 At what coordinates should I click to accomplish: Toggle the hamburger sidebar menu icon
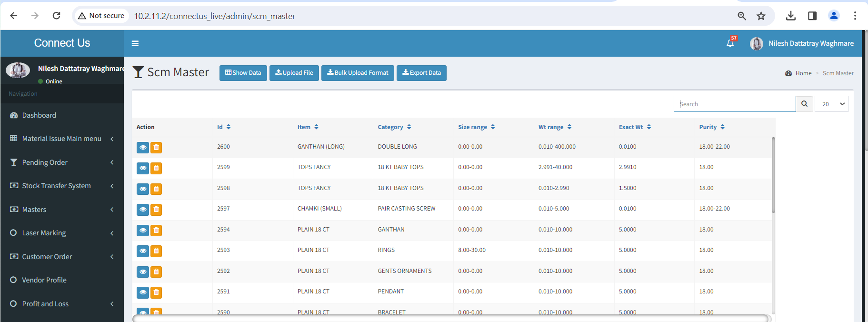pyautogui.click(x=135, y=43)
